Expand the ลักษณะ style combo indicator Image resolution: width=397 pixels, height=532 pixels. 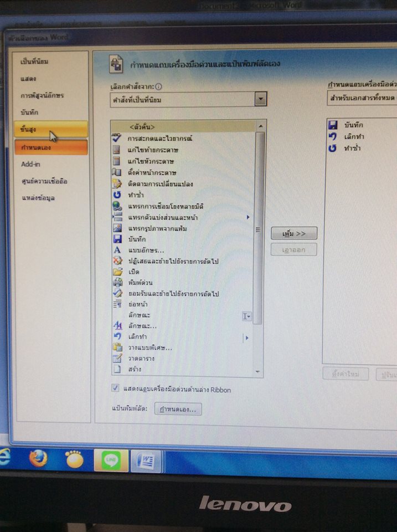(x=247, y=316)
